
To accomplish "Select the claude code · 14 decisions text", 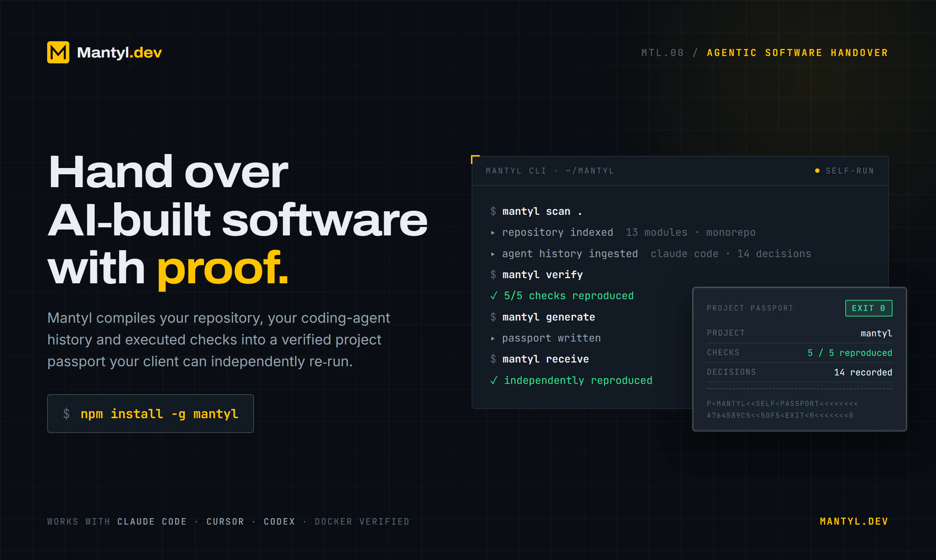I will (731, 253).
